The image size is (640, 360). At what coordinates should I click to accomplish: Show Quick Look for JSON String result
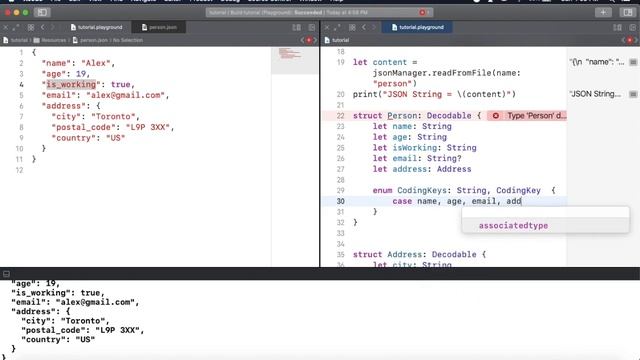click(633, 94)
